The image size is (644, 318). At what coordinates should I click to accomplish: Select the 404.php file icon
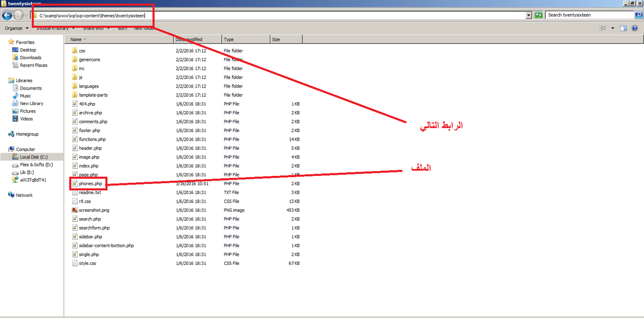[75, 104]
